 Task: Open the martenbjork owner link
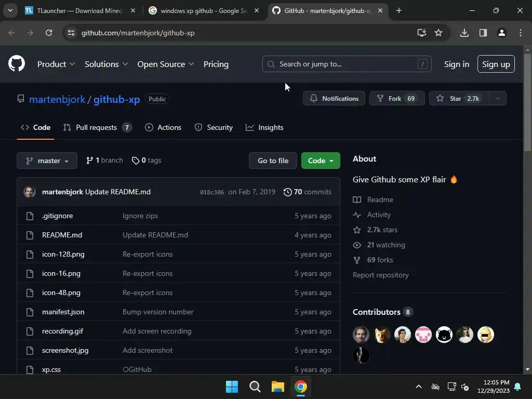click(x=57, y=99)
